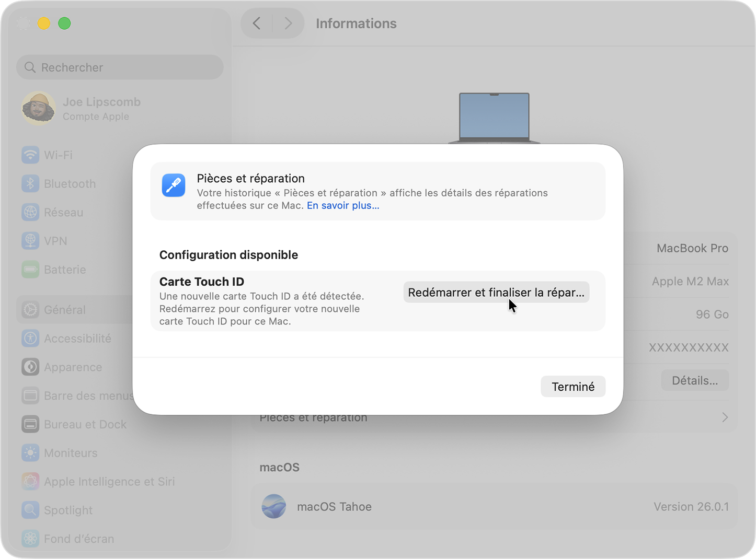
Task: Open the En savoir plus… link
Action: click(343, 205)
